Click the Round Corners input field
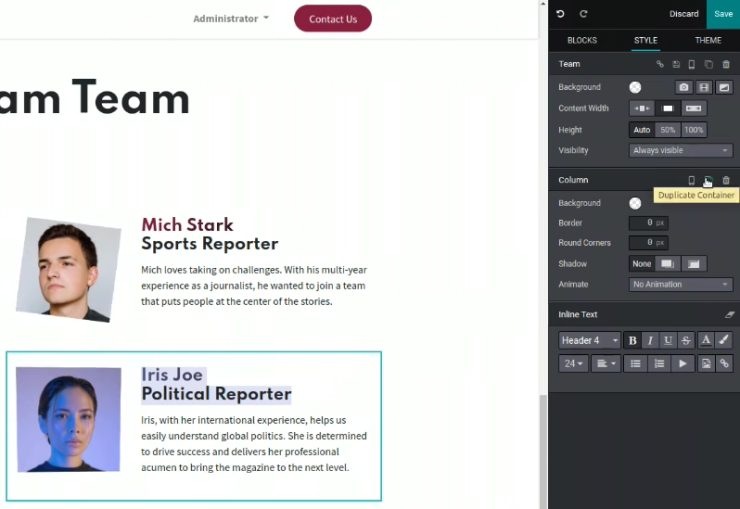This screenshot has width=740, height=509. tap(648, 242)
